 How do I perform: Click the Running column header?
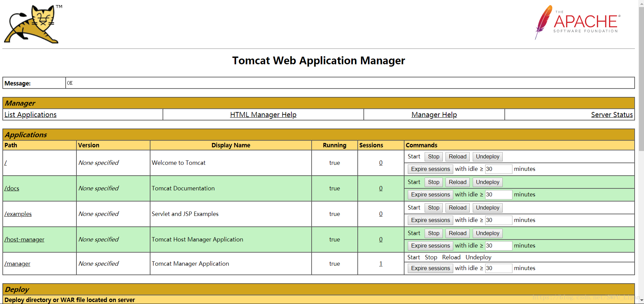point(334,145)
